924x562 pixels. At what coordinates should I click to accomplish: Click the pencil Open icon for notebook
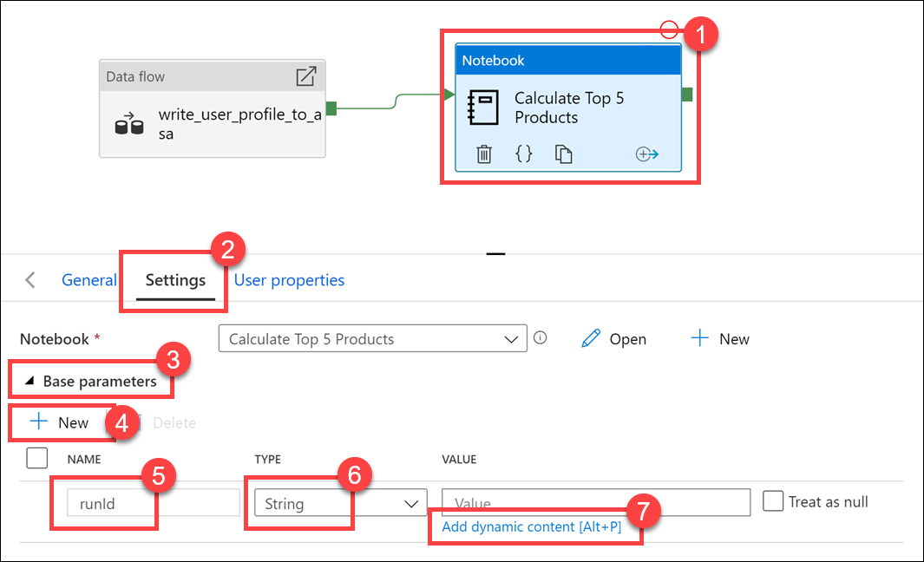(x=591, y=338)
